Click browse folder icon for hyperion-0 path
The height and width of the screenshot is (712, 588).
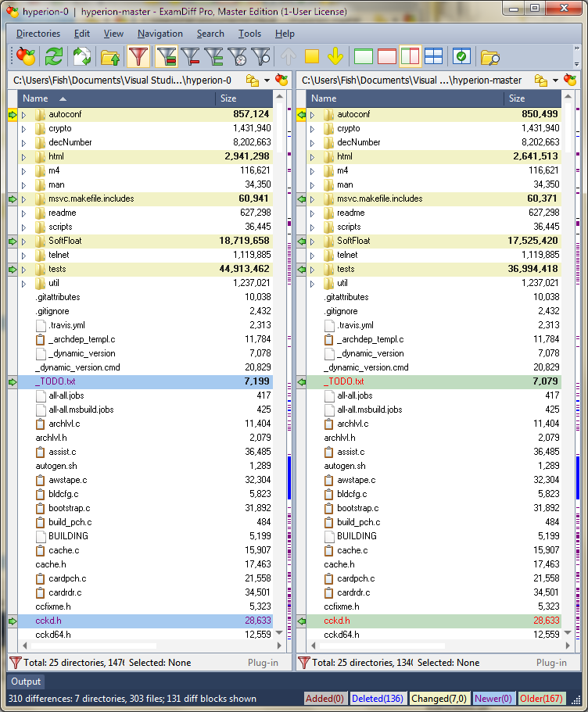click(253, 81)
